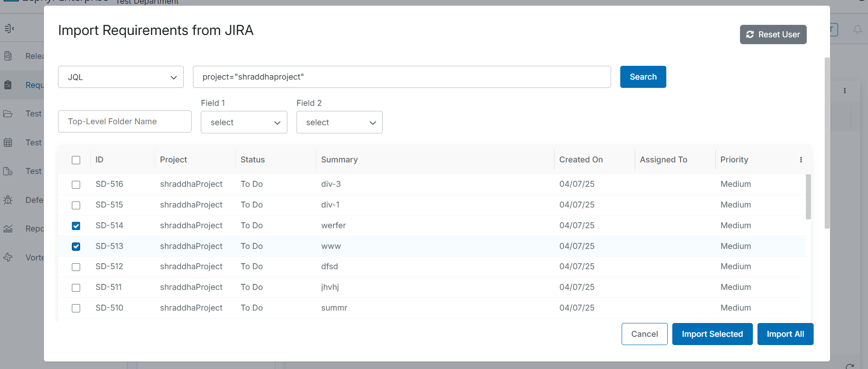Uncheck the SD-514 row checkbox
This screenshot has width=868, height=369.
76,226
